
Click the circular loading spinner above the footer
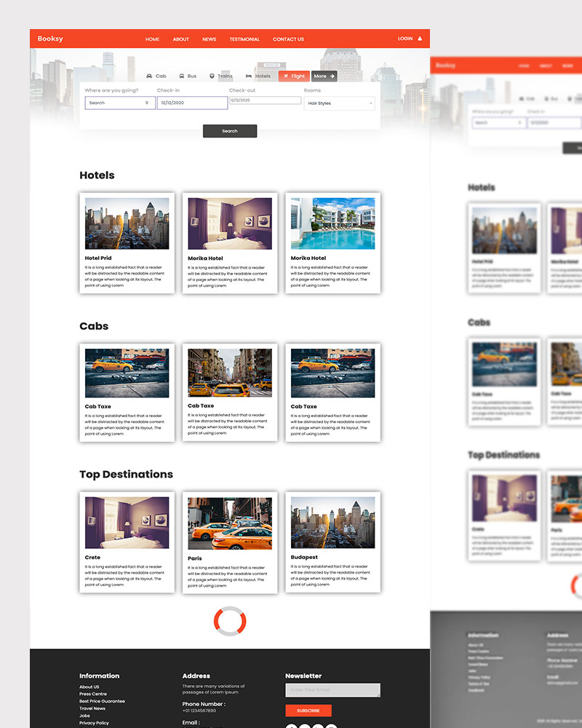(x=230, y=621)
